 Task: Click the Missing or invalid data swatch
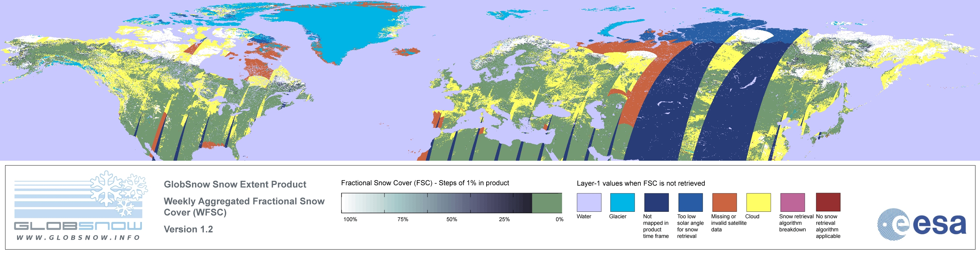tap(724, 202)
